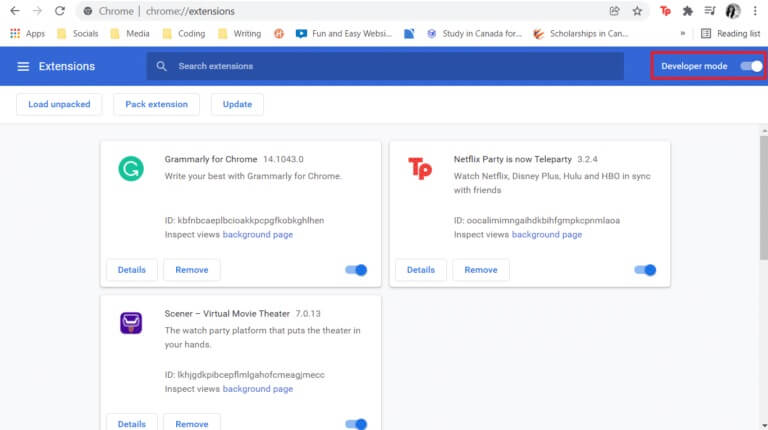Toggle Developer mode switch
Screen dimensions: 768x430
point(751,66)
